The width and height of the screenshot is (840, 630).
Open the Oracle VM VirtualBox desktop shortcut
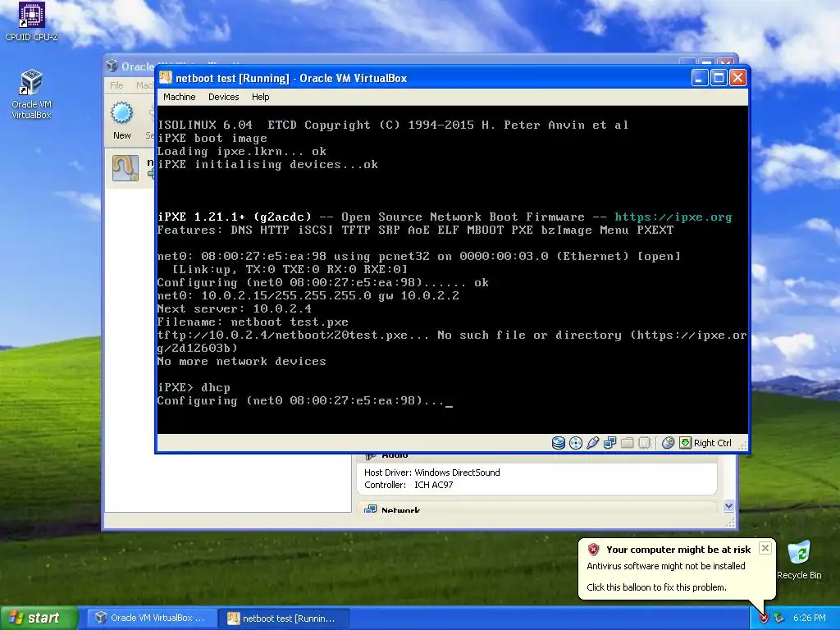32,94
